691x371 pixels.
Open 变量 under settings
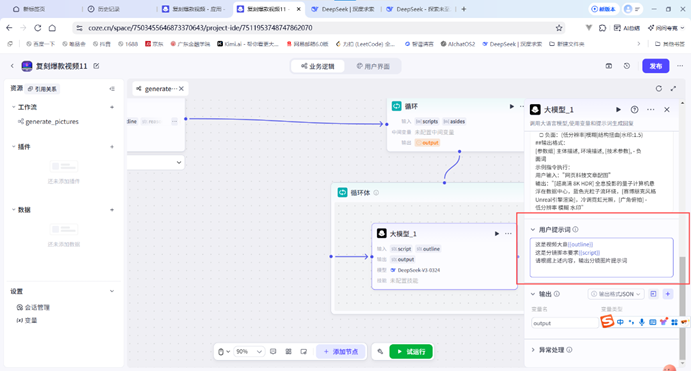point(27,320)
